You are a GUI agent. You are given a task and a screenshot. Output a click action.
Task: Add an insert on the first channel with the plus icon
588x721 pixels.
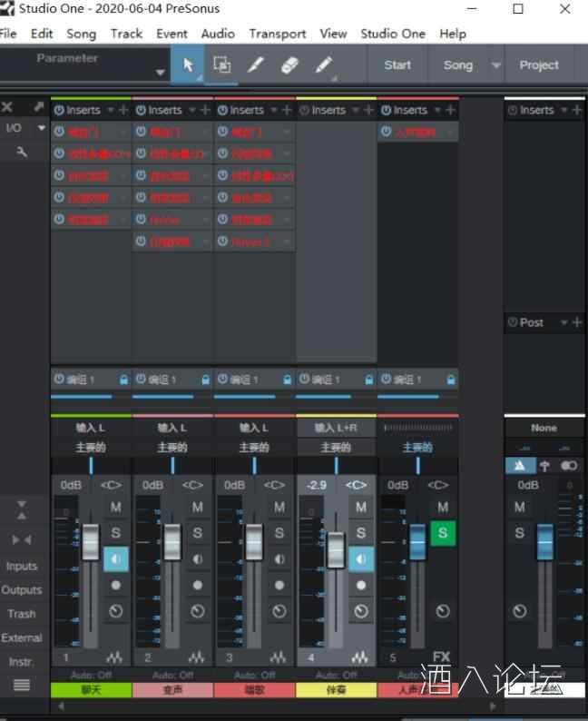(123, 110)
